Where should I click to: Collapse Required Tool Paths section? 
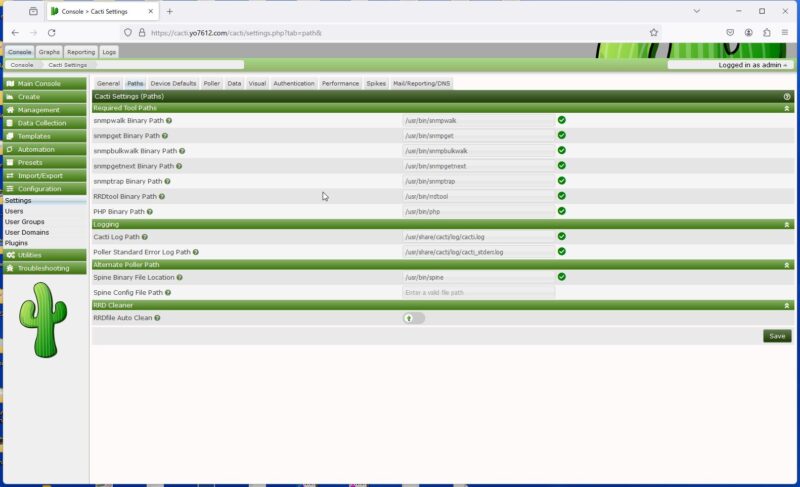pyautogui.click(x=787, y=109)
